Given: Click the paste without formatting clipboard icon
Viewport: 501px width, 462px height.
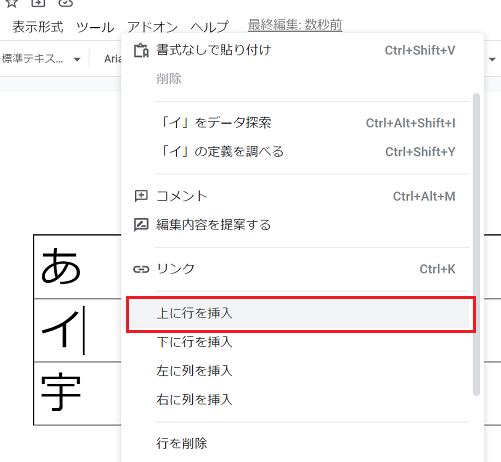Looking at the screenshot, I should click(x=141, y=51).
